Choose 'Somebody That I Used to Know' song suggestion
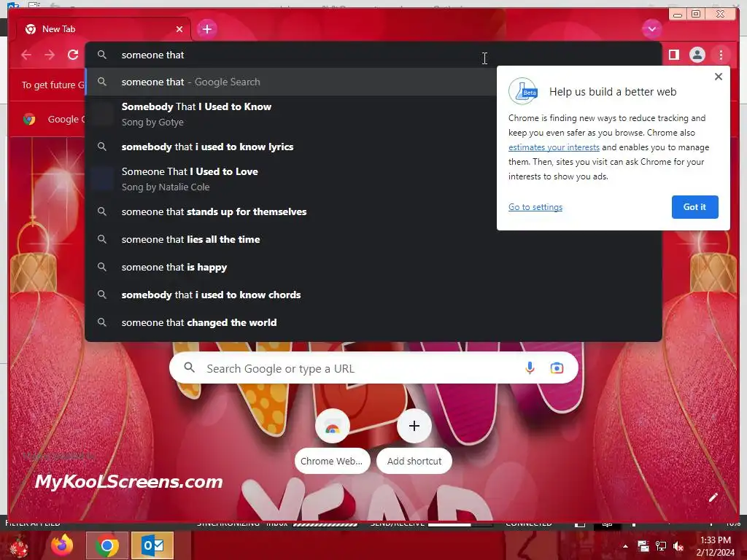 click(290, 114)
